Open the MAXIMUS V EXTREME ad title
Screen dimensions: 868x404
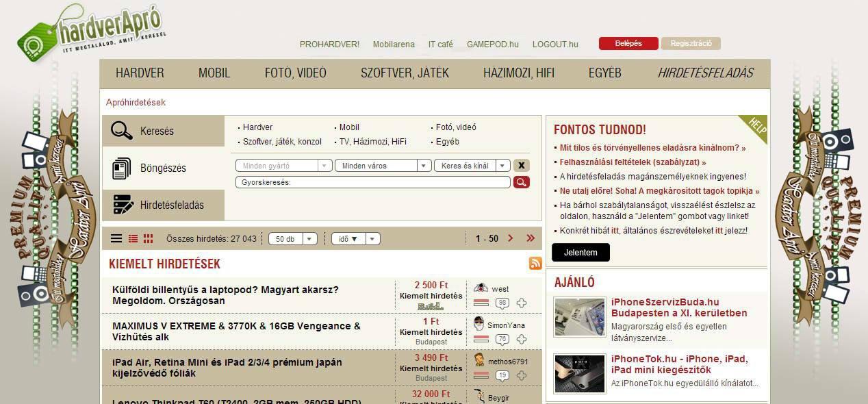[236, 331]
